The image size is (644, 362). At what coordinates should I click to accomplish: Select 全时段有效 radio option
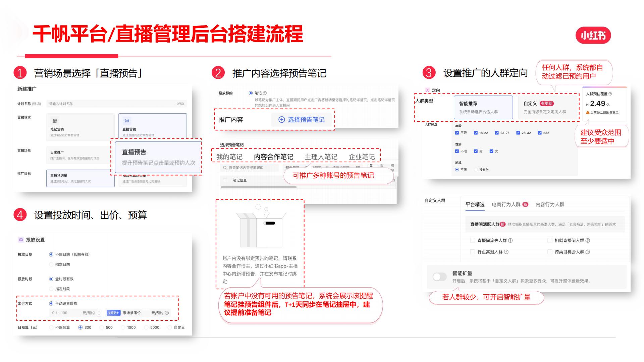point(51,279)
